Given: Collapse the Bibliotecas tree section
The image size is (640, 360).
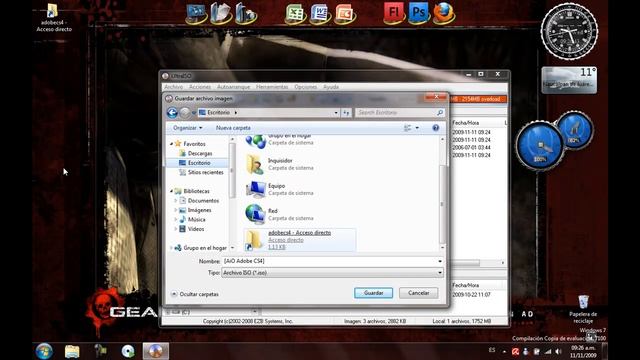Looking at the screenshot, I should click(171, 191).
